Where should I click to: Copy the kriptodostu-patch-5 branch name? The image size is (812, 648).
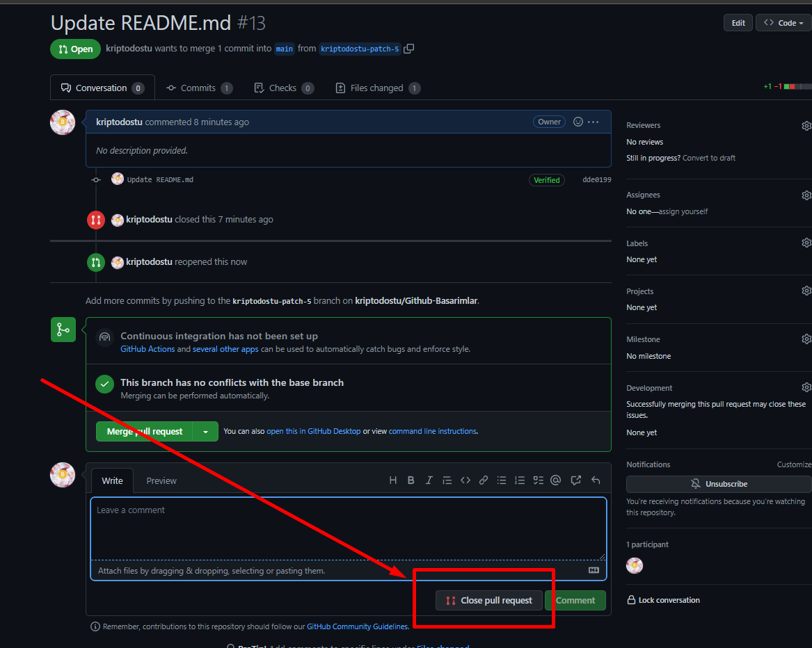pyautogui.click(x=409, y=49)
